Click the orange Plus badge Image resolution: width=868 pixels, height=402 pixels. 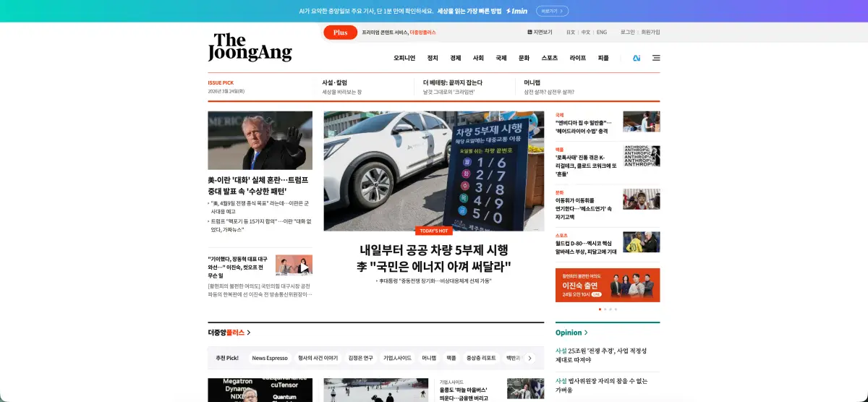click(x=341, y=33)
